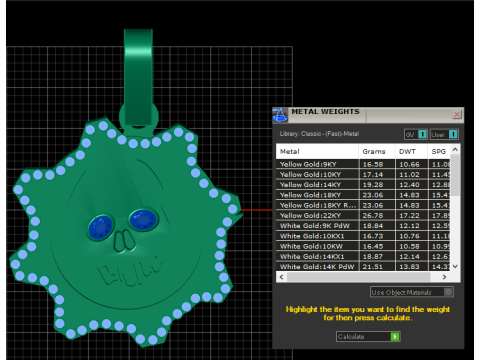The height and width of the screenshot is (360, 480).
Task: Select the green pendant bail loop
Action: 138,77
